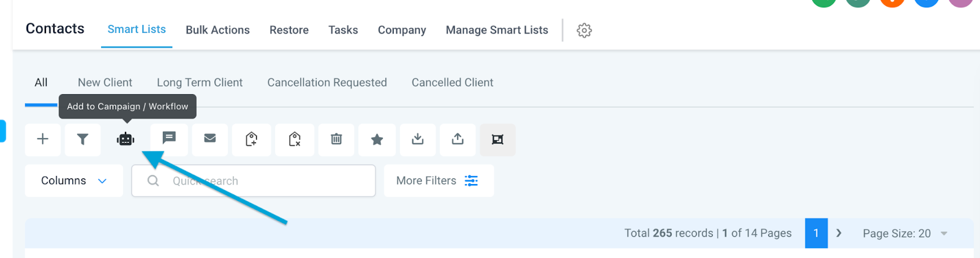
Task: Select the Cancellation Requested smart list tab
Action: tap(327, 83)
